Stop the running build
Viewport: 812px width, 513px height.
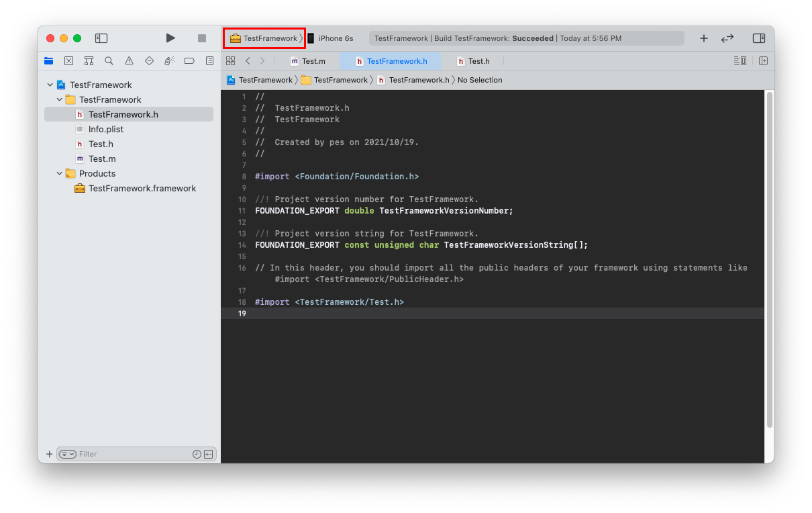point(202,38)
